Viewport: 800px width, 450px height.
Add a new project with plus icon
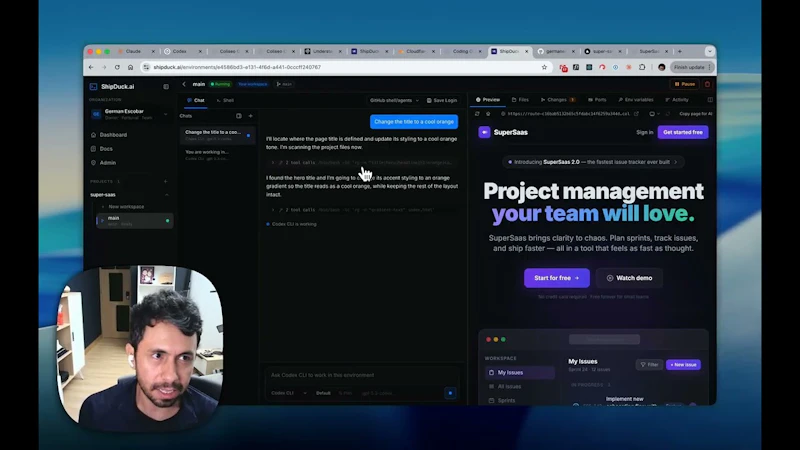[x=165, y=182]
